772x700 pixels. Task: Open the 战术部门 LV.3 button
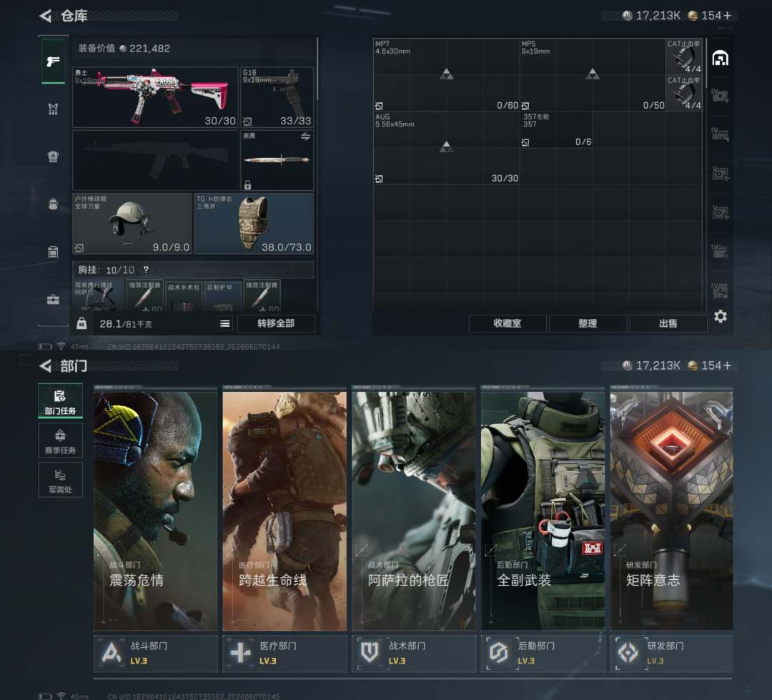coord(414,654)
